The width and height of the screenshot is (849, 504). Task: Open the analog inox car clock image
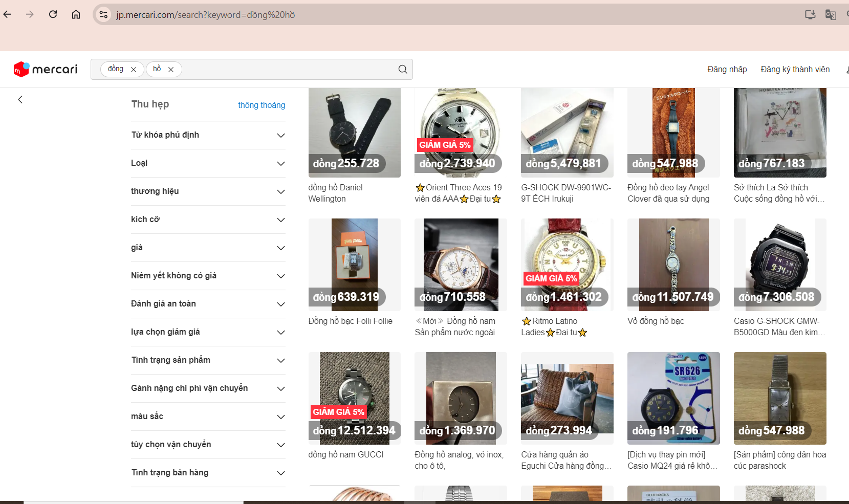(461, 398)
